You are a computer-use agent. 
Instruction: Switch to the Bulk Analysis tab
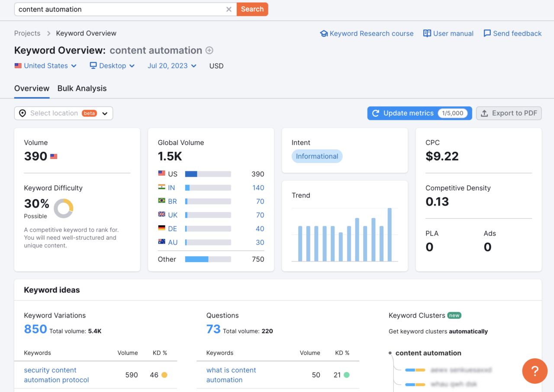[x=82, y=88]
